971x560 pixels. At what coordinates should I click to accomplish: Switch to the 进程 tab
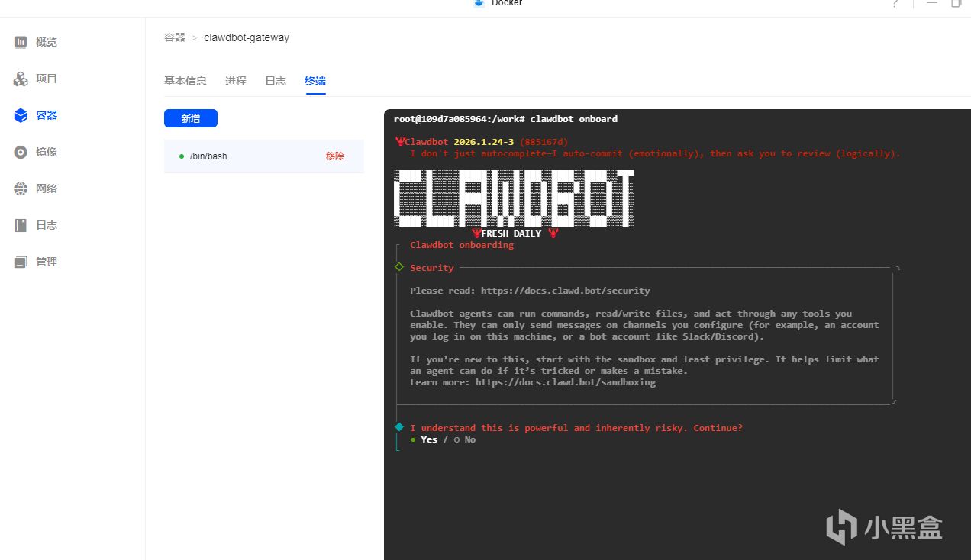(x=236, y=81)
